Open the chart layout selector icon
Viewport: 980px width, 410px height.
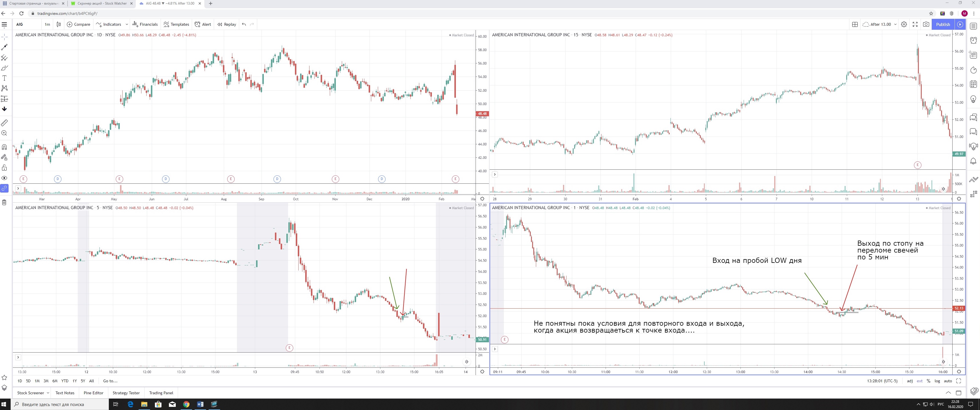tap(855, 24)
